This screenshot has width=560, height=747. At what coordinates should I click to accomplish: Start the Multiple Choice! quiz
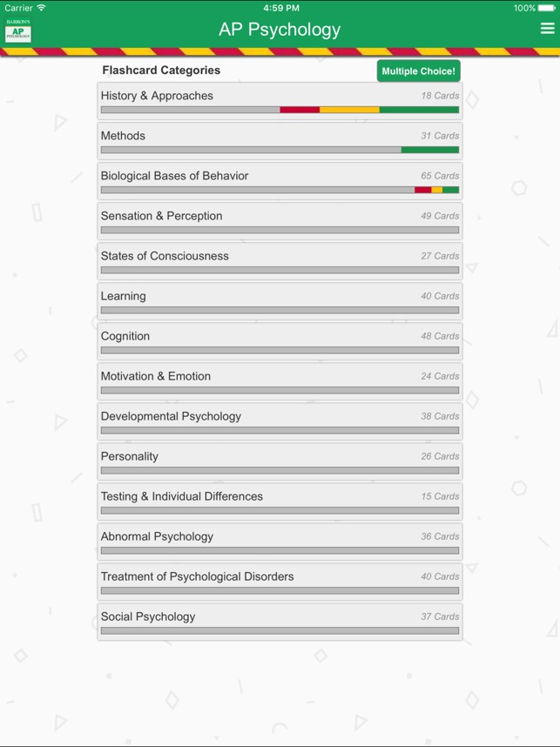point(418,71)
